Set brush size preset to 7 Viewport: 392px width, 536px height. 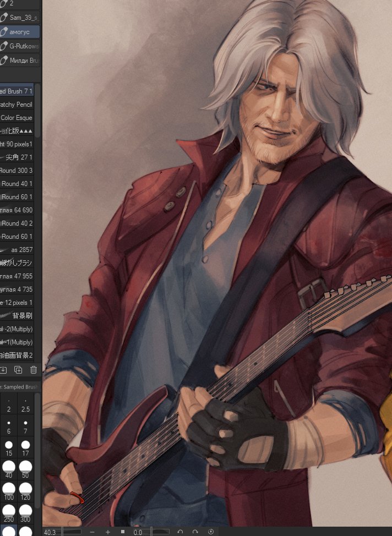pos(26,426)
